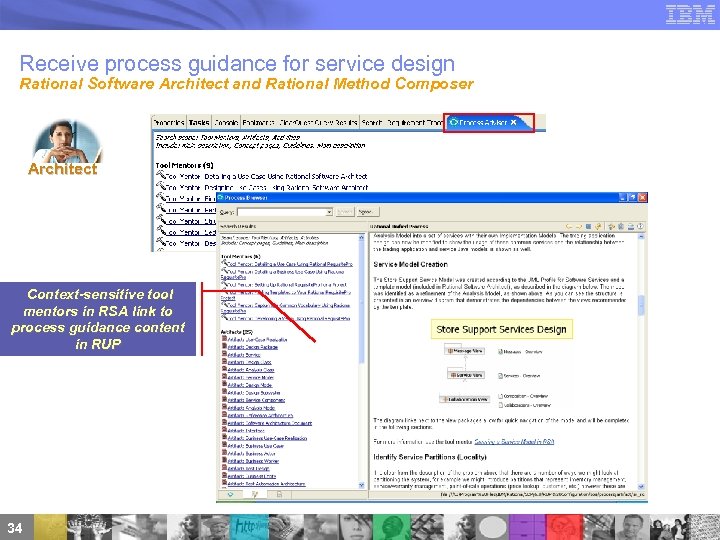This screenshot has height=540, width=720.
Task: Click the print icon in the content toolbar
Action: [631, 226]
